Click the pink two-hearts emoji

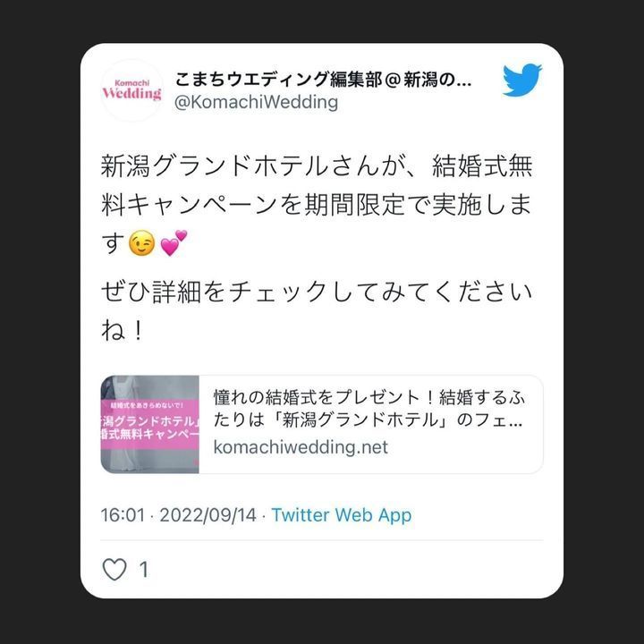(x=174, y=242)
